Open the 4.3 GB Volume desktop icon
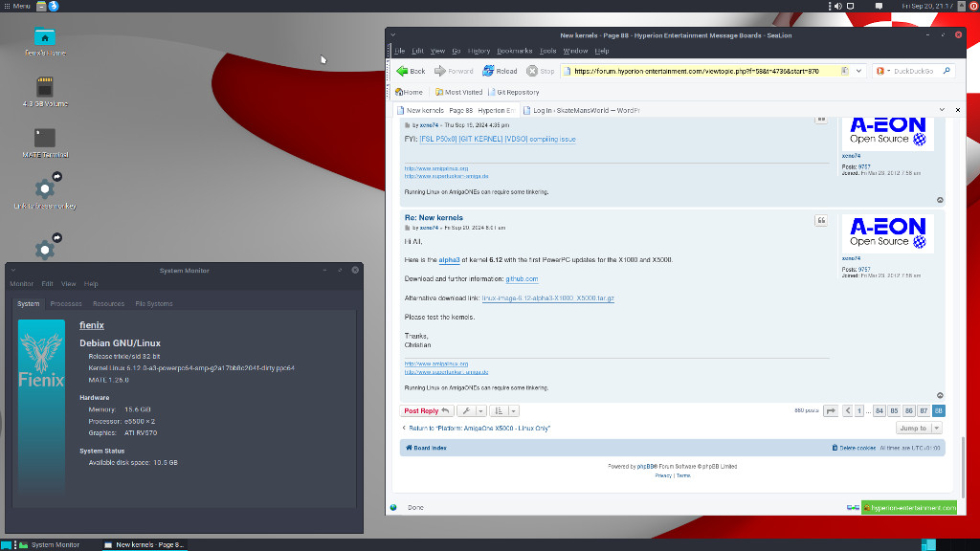 pos(44,91)
